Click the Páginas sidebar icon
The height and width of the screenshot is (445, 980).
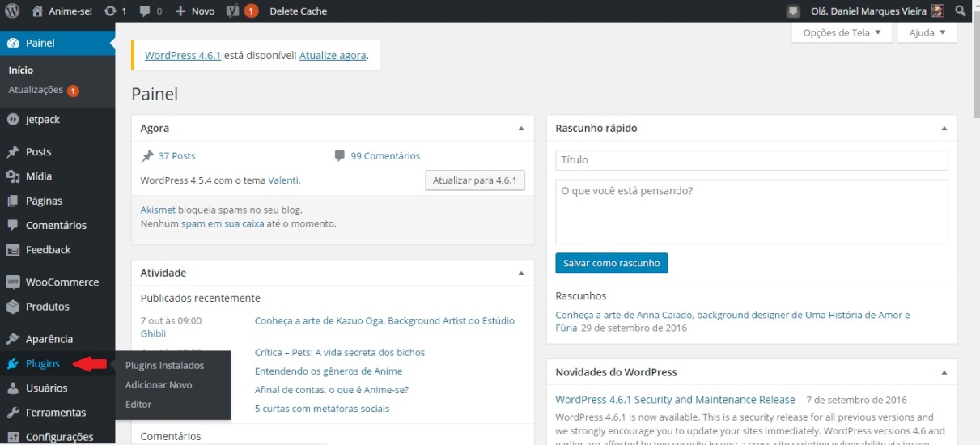(x=12, y=201)
